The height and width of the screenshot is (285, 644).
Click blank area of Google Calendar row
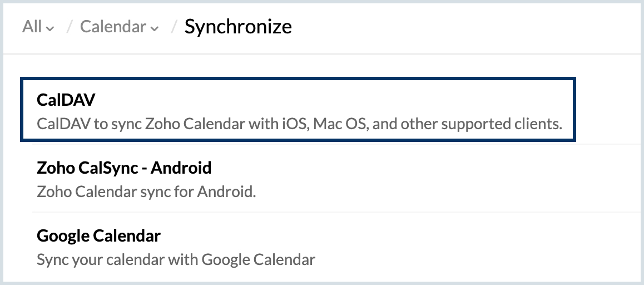(452, 247)
